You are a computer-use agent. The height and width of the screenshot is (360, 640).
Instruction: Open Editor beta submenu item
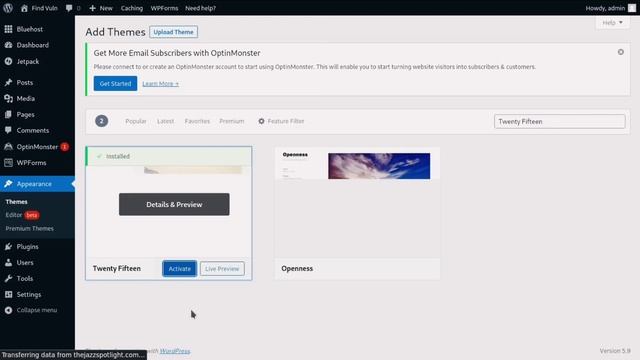(22, 215)
